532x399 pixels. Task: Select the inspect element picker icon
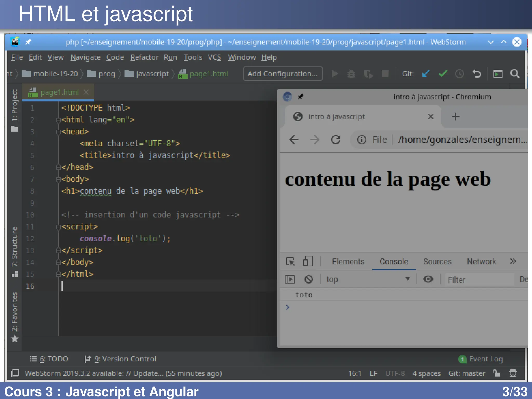click(290, 261)
